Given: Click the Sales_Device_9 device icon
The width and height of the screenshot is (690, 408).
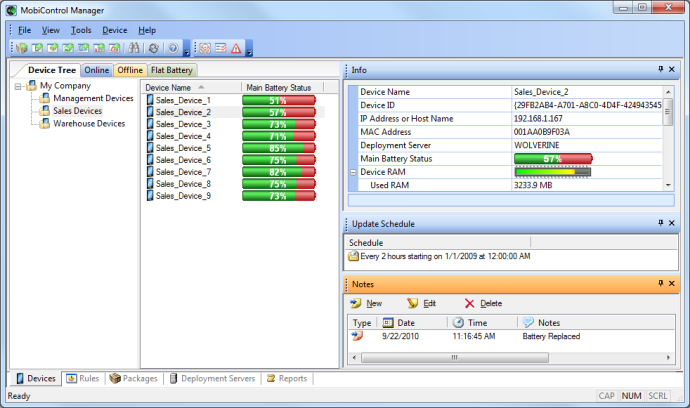Looking at the screenshot, I should (150, 195).
